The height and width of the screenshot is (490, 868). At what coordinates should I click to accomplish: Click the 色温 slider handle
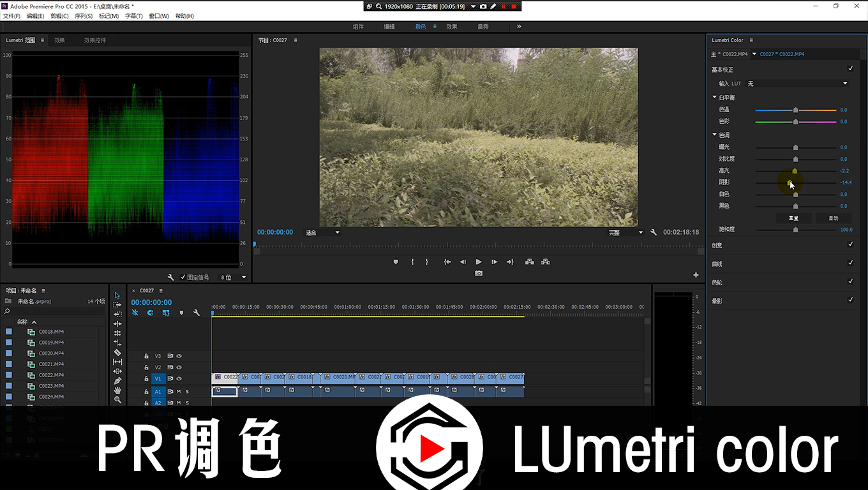coord(795,110)
